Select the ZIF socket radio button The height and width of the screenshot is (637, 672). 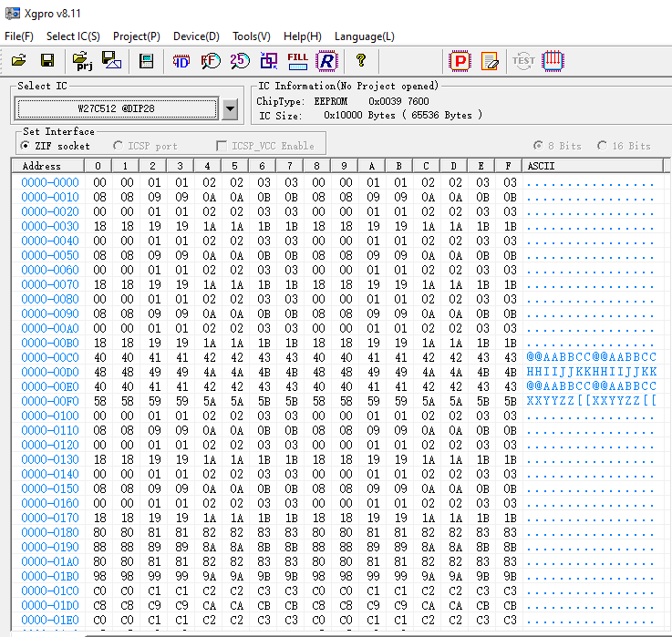click(26, 146)
